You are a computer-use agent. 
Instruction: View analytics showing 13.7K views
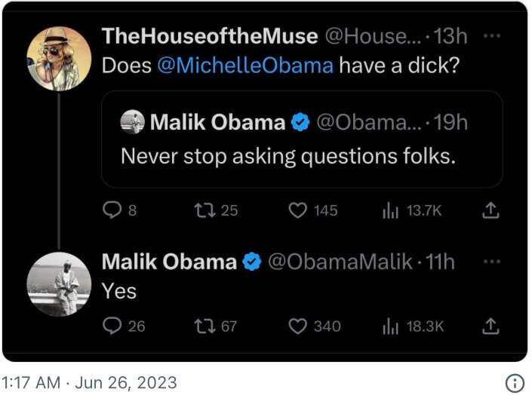[x=391, y=211]
